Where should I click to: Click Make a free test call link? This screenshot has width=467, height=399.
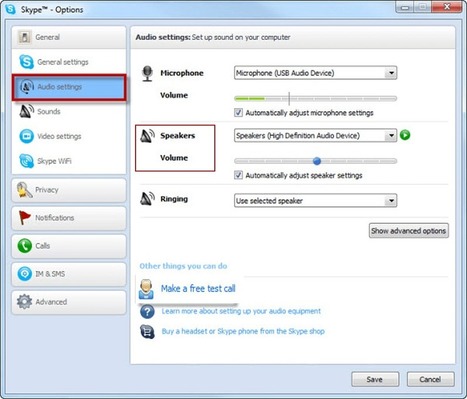pos(198,288)
